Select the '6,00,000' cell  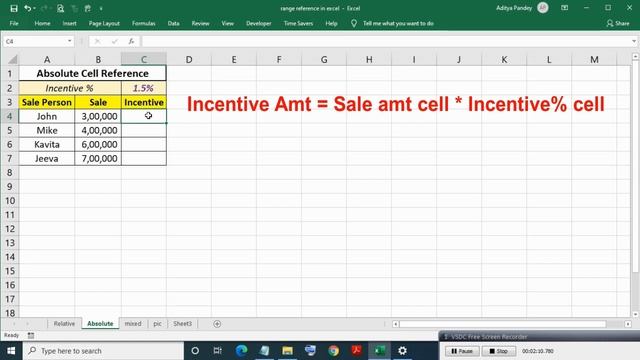[98, 144]
